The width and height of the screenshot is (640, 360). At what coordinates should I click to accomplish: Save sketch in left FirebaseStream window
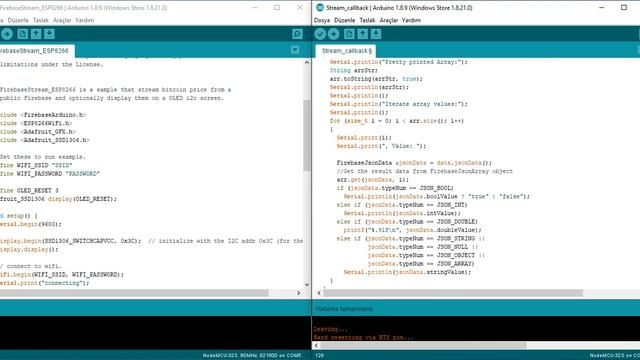pos(49,34)
